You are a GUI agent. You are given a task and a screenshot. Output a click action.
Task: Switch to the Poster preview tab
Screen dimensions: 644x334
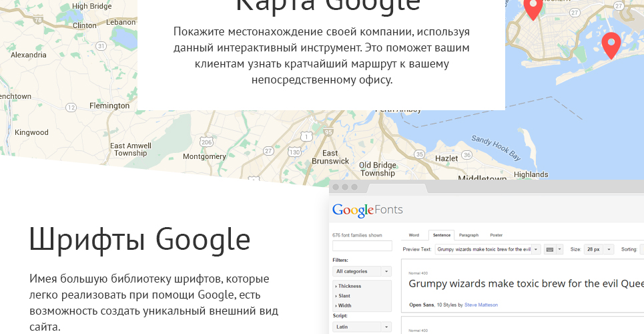(x=496, y=235)
